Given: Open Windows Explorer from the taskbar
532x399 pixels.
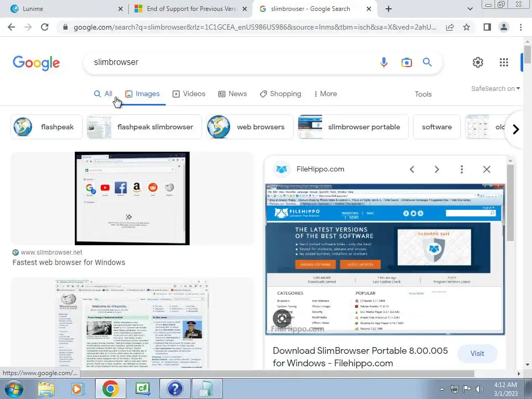Looking at the screenshot, I should tap(46, 389).
